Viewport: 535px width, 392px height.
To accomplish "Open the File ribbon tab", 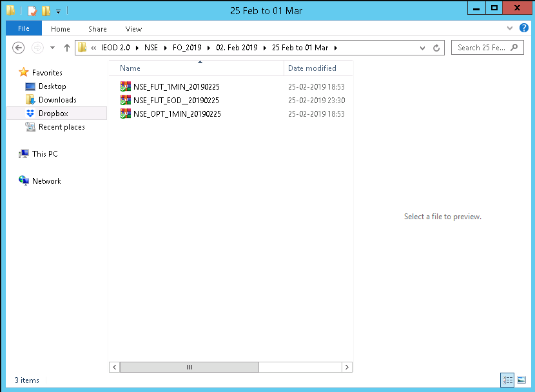I will (x=24, y=28).
